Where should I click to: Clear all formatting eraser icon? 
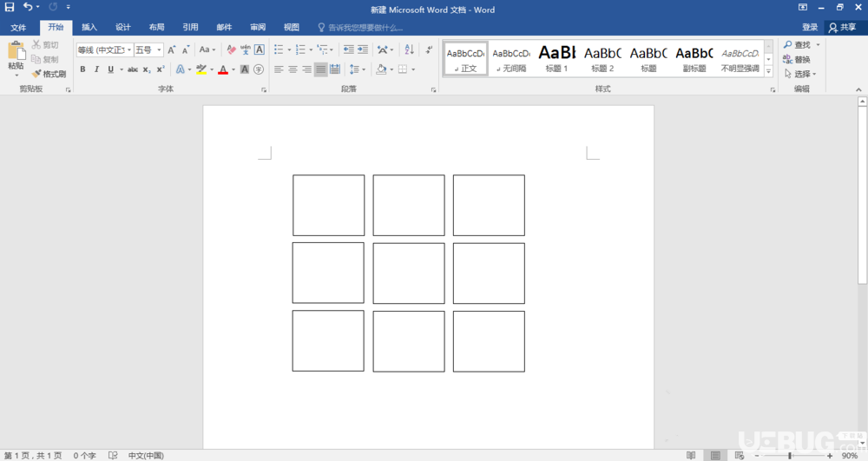[x=232, y=49]
